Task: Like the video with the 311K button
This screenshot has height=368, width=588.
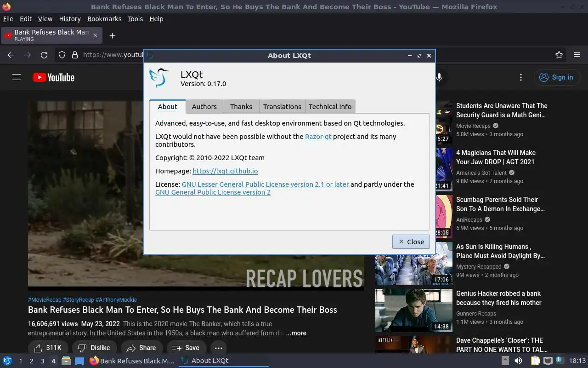Action: (x=48, y=348)
